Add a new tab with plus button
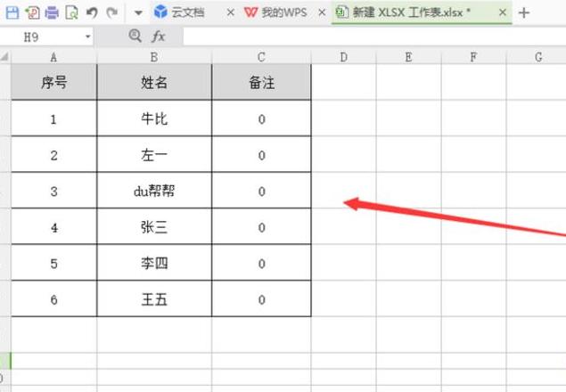 tap(523, 13)
